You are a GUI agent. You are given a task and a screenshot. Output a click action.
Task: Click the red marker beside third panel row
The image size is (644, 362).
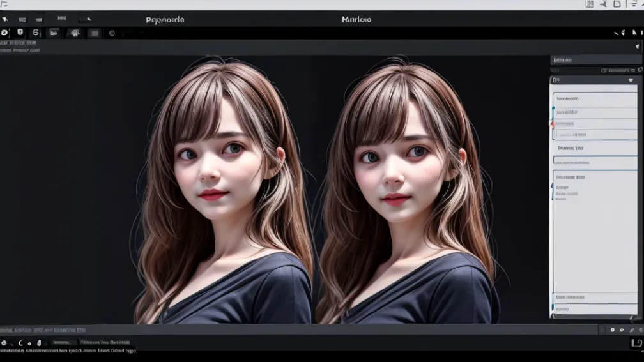point(552,124)
